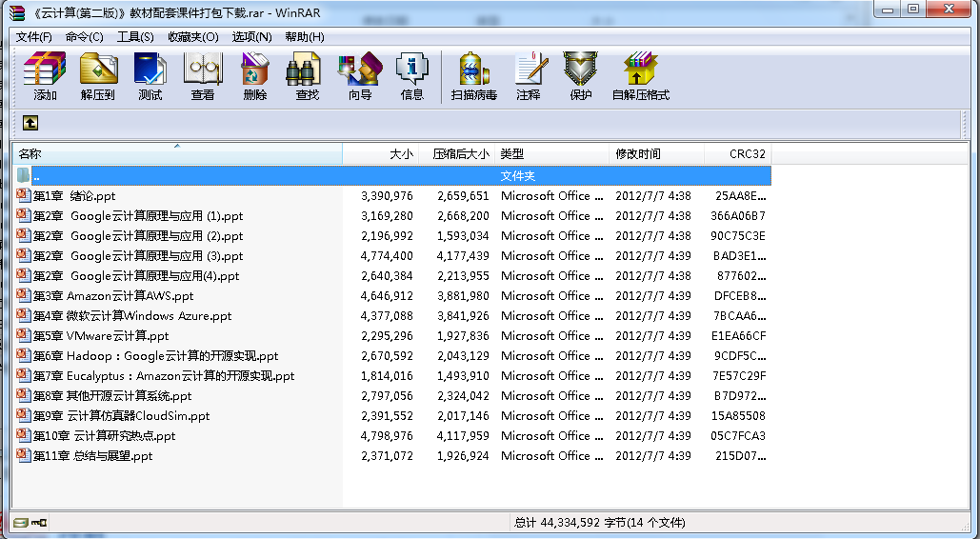Select 第10章 云计算研究热点.ppt
This screenshot has width=980, height=539.
click(104, 436)
